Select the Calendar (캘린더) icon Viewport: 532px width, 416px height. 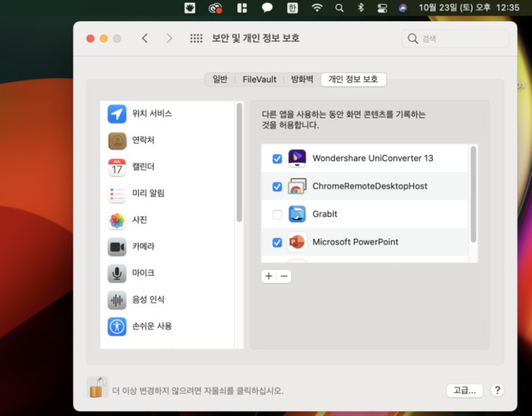pyautogui.click(x=117, y=167)
